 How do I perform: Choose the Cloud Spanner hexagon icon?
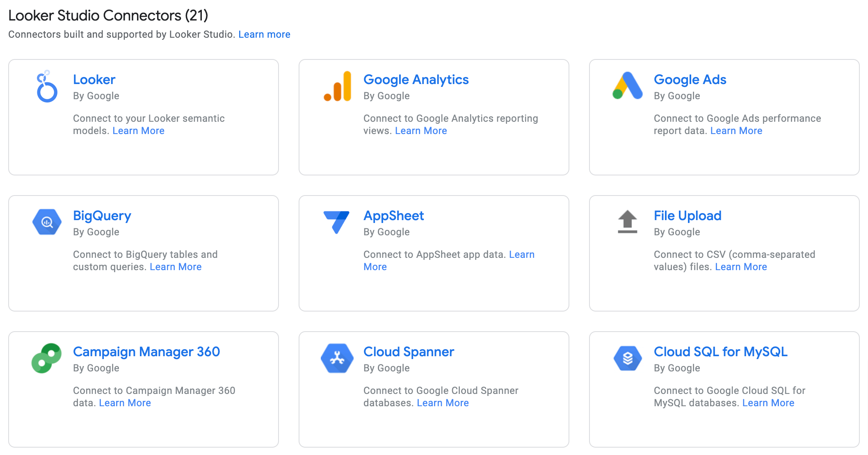(x=337, y=358)
